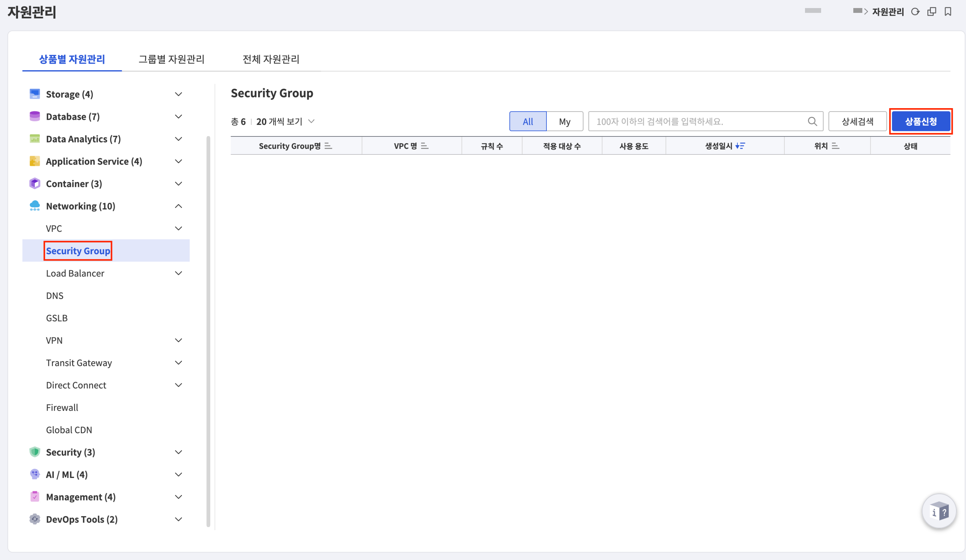Open the help guide floating button
966x560 pixels.
(939, 511)
